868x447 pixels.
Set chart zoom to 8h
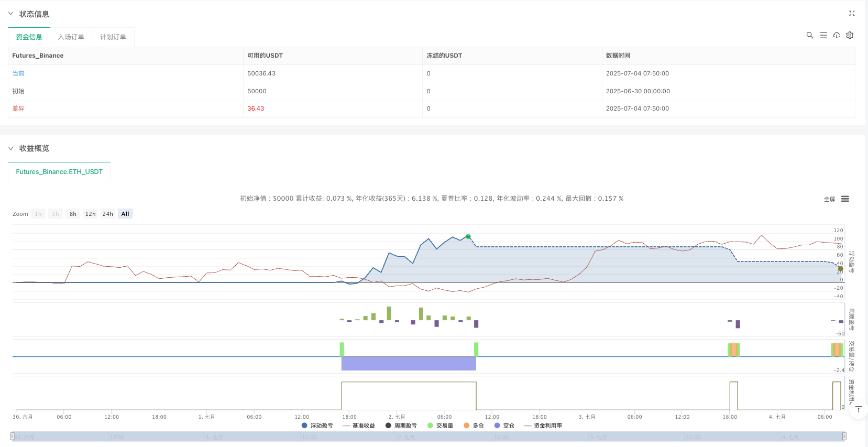pyautogui.click(x=73, y=214)
